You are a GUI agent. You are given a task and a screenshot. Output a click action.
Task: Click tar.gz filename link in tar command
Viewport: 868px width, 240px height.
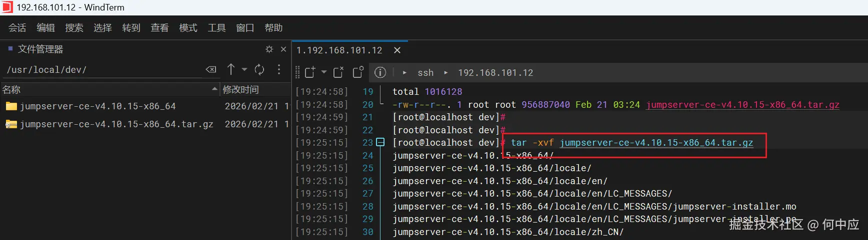[x=656, y=143]
